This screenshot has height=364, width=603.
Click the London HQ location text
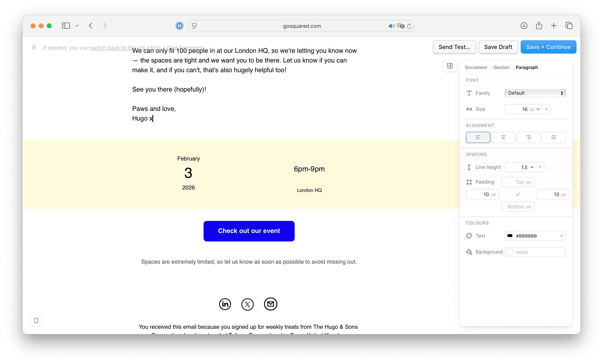coord(309,190)
